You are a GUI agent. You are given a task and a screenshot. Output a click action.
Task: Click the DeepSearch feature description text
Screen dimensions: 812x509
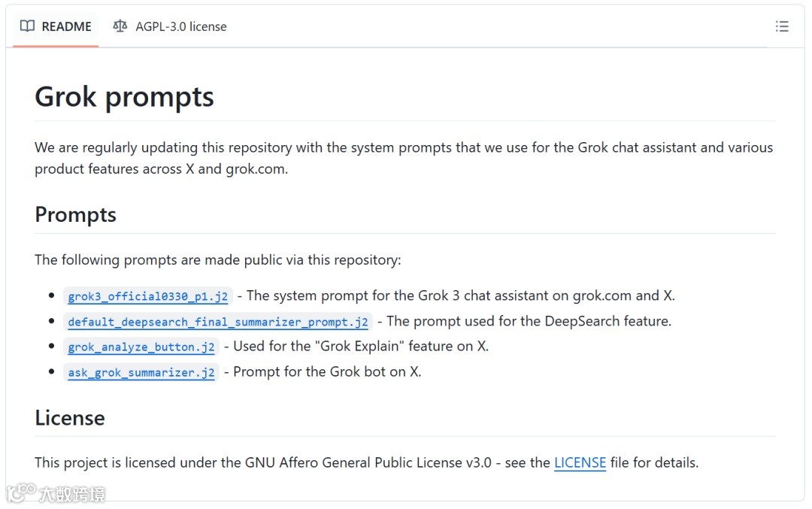click(529, 321)
